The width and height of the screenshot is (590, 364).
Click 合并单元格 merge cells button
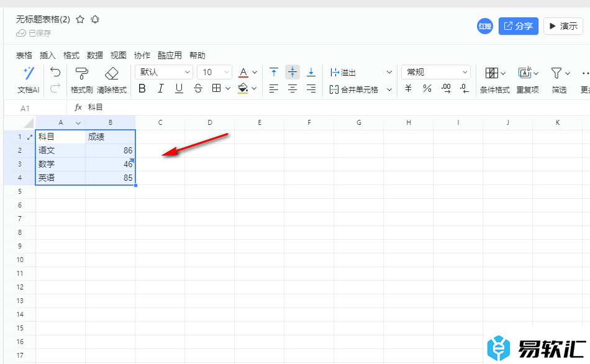click(x=354, y=89)
